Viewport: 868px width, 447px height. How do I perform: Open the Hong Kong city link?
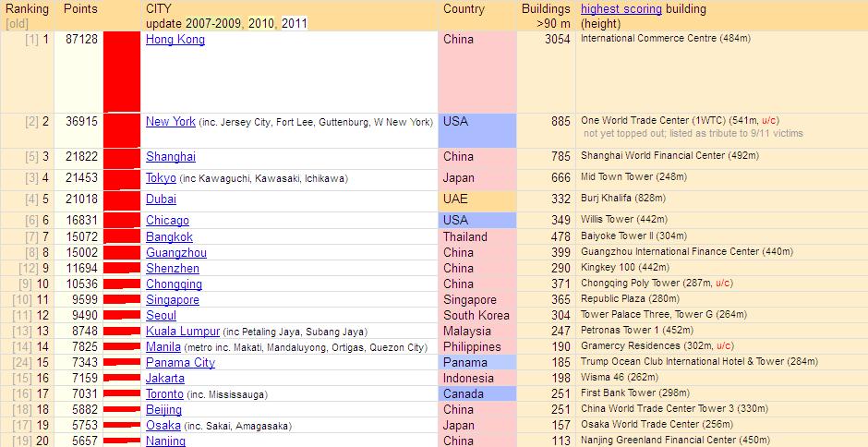[x=175, y=40]
